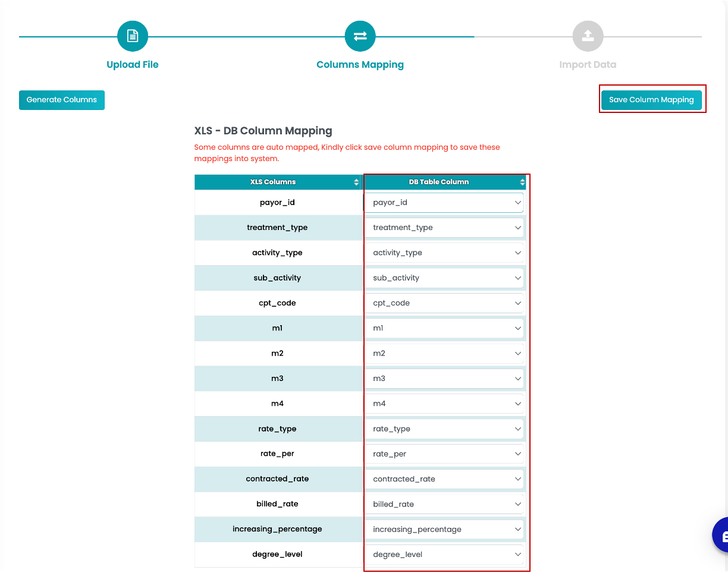Open the m2 DB column dropdown
The image size is (728, 573).
444,353
